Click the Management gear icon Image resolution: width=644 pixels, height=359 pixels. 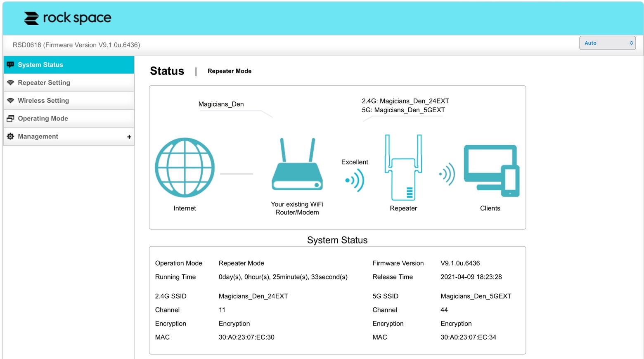(x=10, y=136)
